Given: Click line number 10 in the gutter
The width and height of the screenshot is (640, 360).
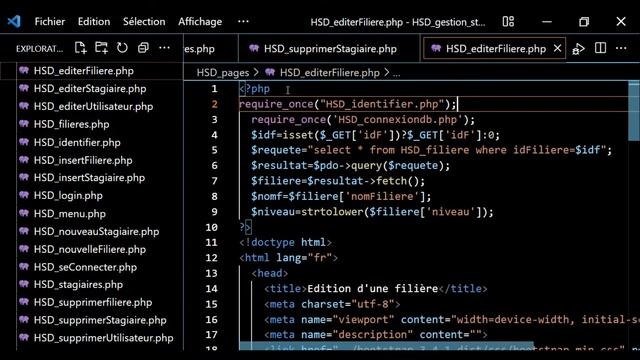Looking at the screenshot, I should [211, 227].
